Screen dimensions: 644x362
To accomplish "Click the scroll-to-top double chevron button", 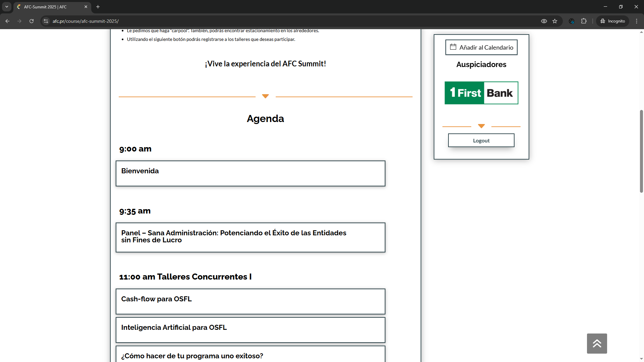I will pyautogui.click(x=597, y=343).
